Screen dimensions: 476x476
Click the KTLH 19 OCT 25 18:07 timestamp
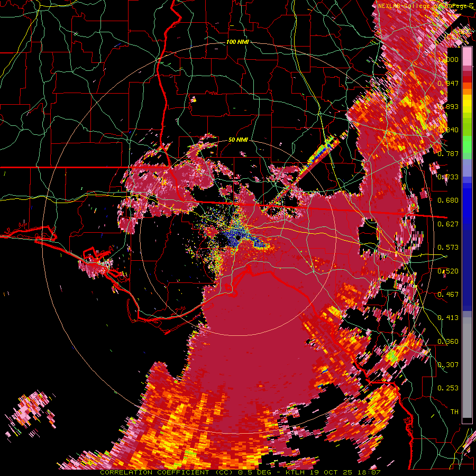click(333, 472)
